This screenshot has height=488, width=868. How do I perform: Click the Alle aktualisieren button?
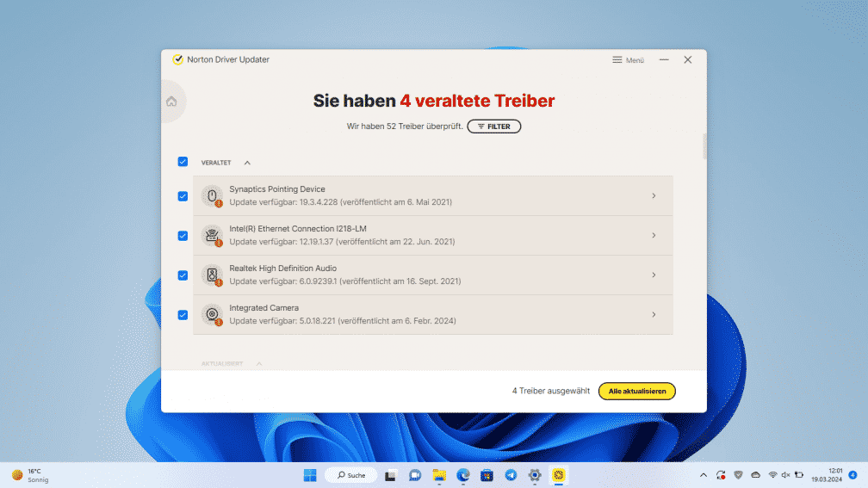[x=636, y=391]
